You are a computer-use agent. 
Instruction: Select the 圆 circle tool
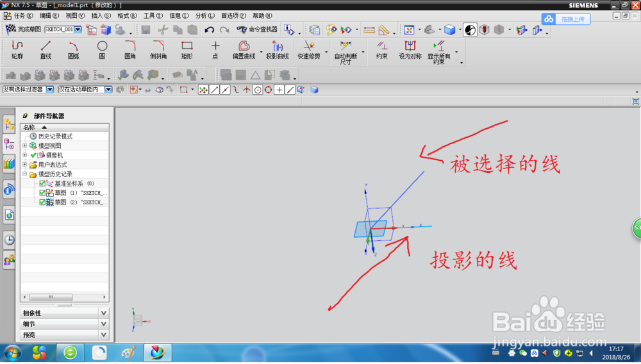(x=102, y=50)
